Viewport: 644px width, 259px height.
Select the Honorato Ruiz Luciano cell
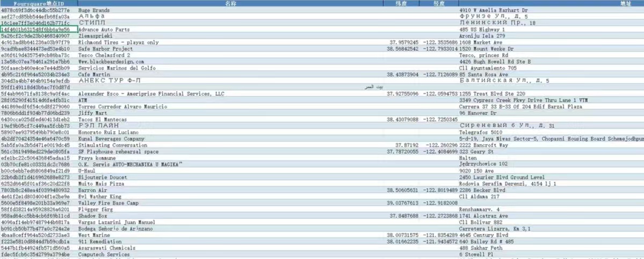coord(230,132)
